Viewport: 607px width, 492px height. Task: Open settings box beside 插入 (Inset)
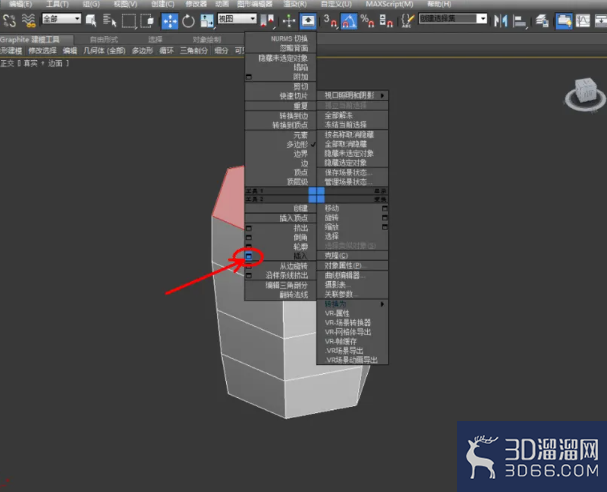click(249, 256)
